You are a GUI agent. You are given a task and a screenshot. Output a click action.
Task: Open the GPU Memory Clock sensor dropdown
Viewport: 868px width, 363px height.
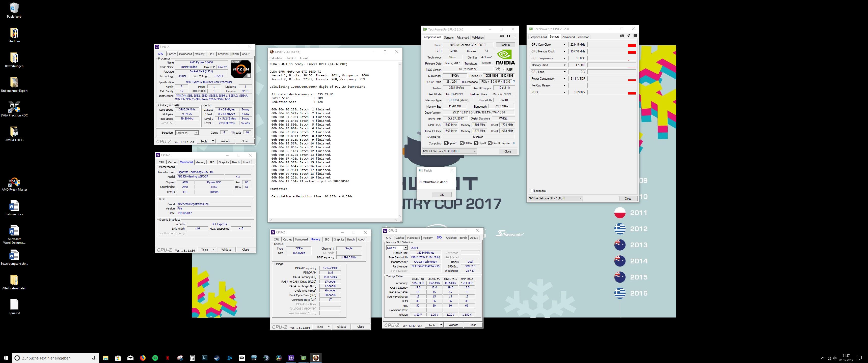point(564,51)
